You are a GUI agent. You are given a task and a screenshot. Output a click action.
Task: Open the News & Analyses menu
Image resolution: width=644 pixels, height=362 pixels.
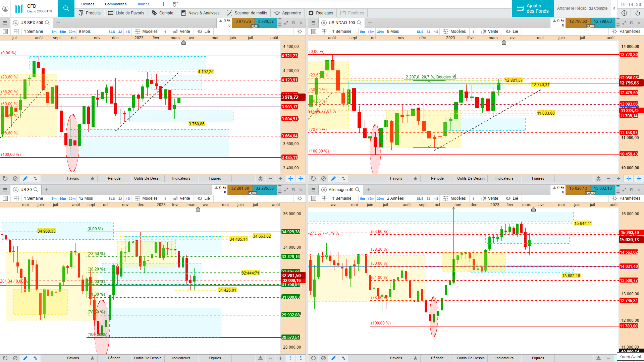coord(200,13)
